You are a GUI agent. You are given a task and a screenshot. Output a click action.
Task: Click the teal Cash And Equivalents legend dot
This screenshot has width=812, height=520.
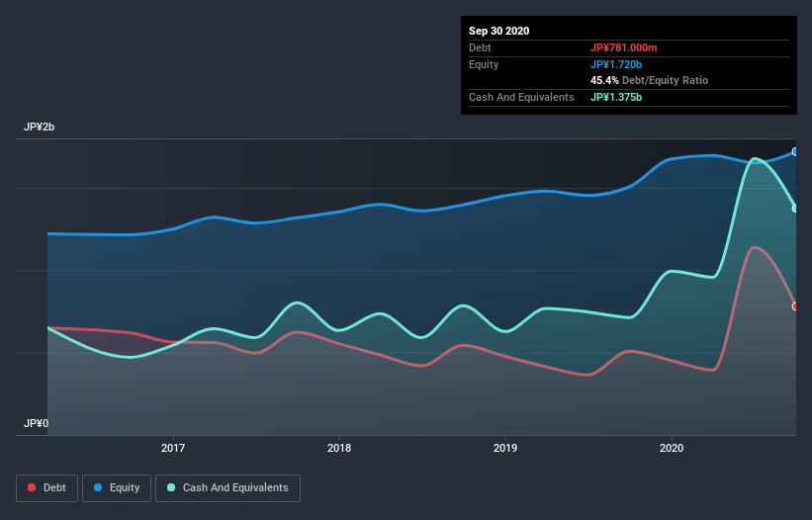(x=171, y=487)
